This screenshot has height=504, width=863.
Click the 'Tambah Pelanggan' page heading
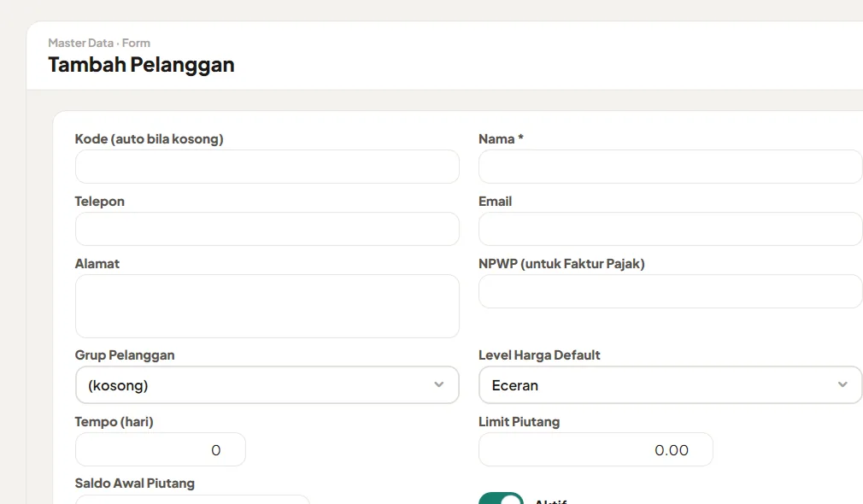tap(142, 65)
